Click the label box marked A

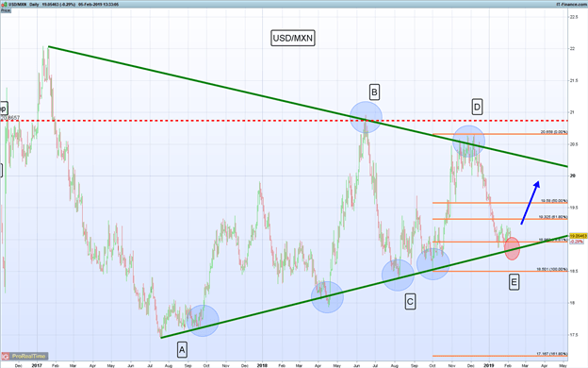(182, 350)
